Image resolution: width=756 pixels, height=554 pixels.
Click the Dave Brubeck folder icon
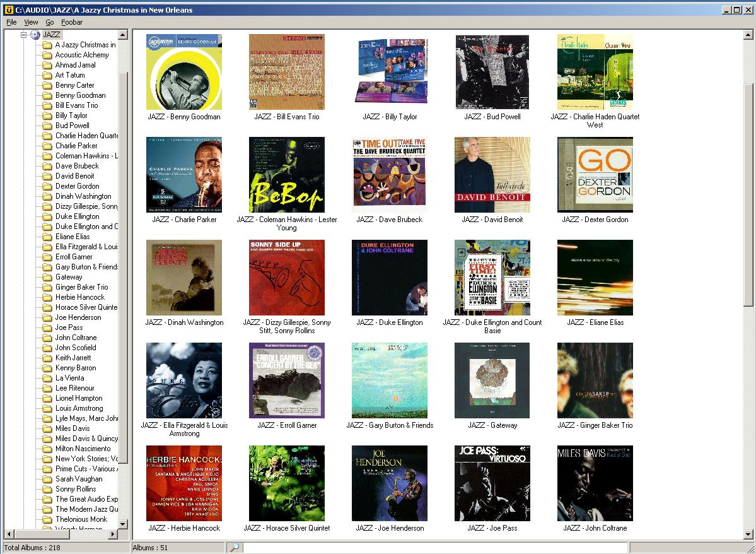[x=47, y=167]
